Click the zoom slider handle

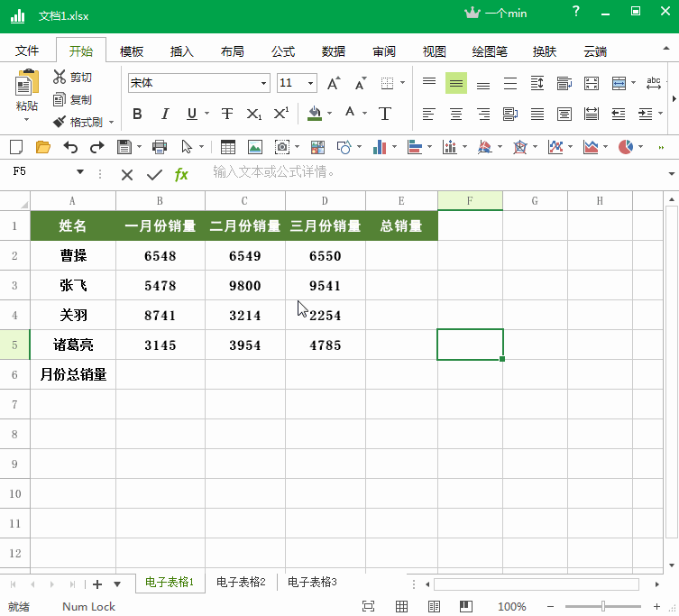click(x=602, y=606)
